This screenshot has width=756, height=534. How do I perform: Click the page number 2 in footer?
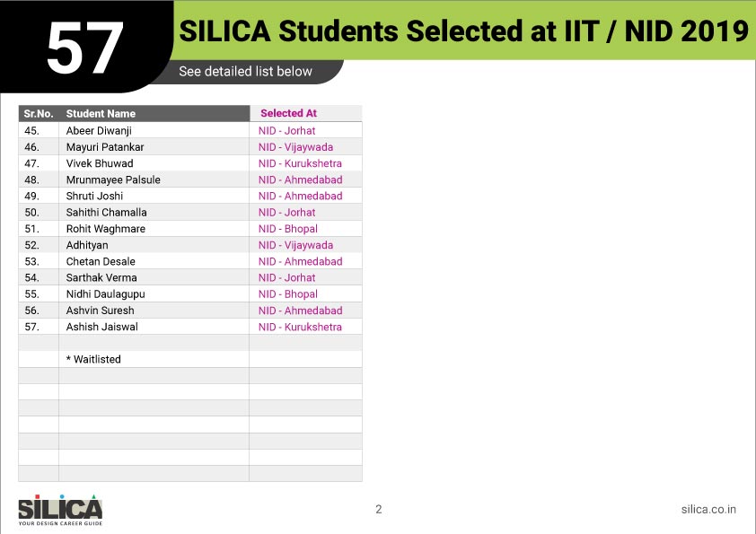pyautogui.click(x=378, y=509)
